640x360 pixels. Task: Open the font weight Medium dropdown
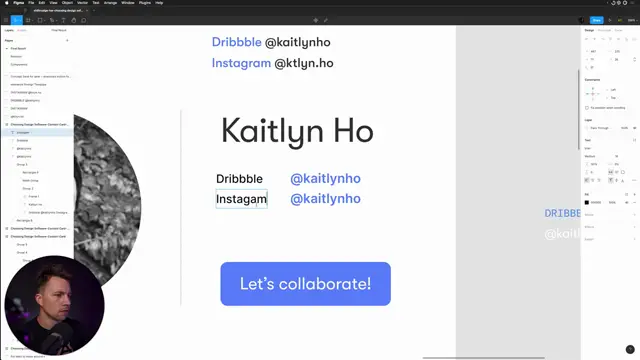click(x=590, y=156)
